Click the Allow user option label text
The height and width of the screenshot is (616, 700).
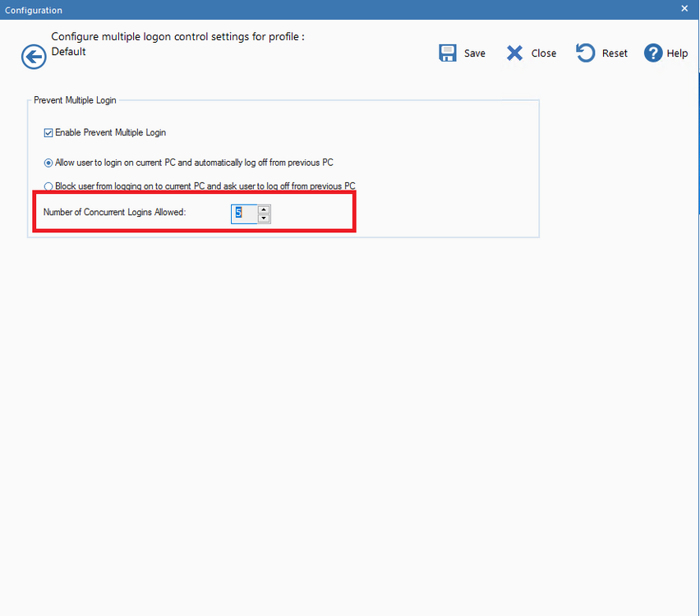click(x=194, y=163)
